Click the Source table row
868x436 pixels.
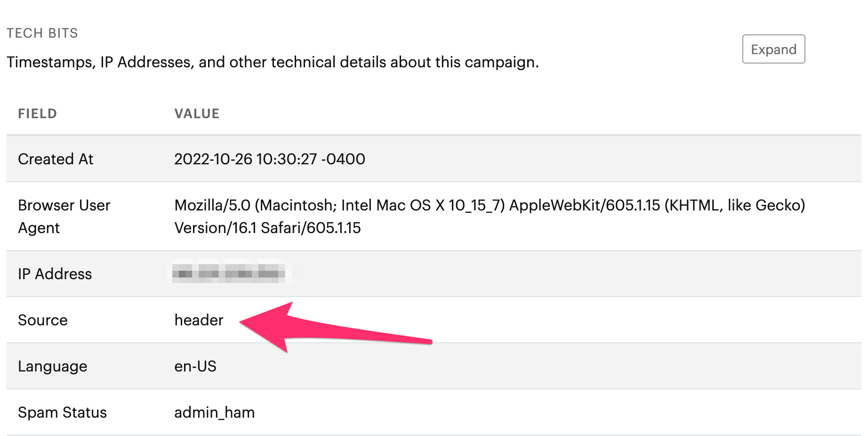[x=434, y=320]
